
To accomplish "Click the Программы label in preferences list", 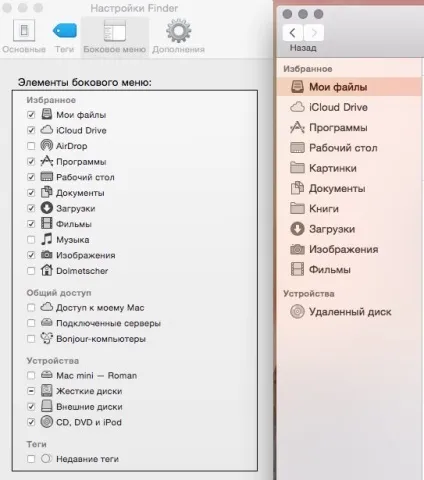I will coord(81,162).
